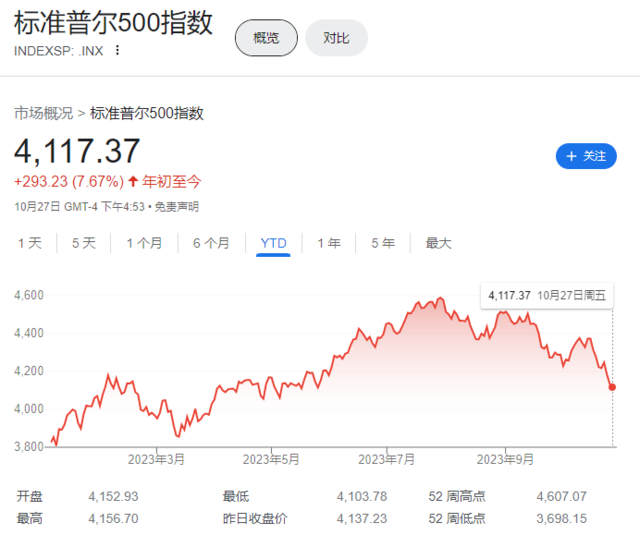Switch chart range to 5 年
640x535 pixels.
[x=383, y=243]
